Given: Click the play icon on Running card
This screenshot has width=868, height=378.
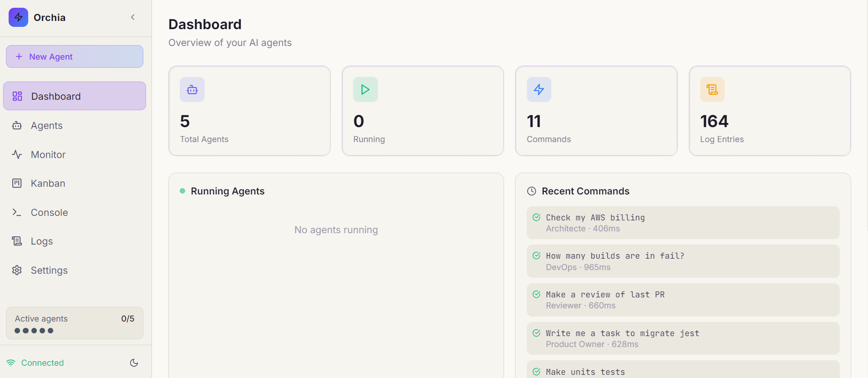Looking at the screenshot, I should tap(365, 90).
